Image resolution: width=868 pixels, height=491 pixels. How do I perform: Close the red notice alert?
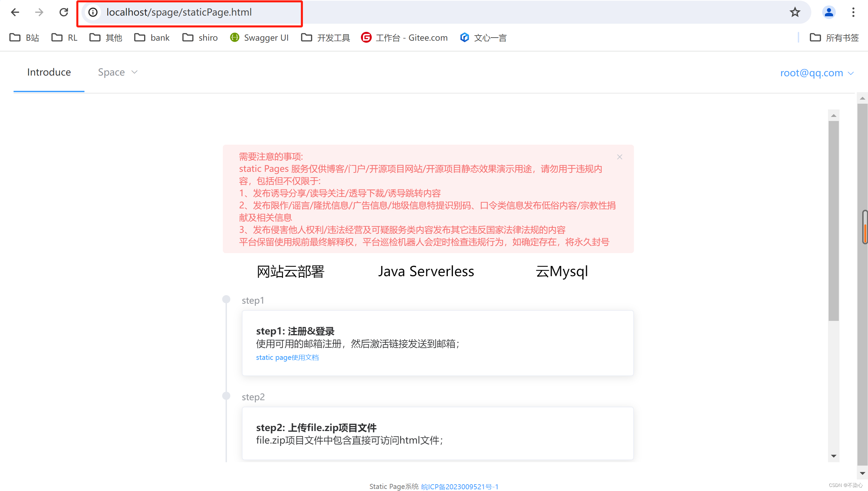coord(620,157)
